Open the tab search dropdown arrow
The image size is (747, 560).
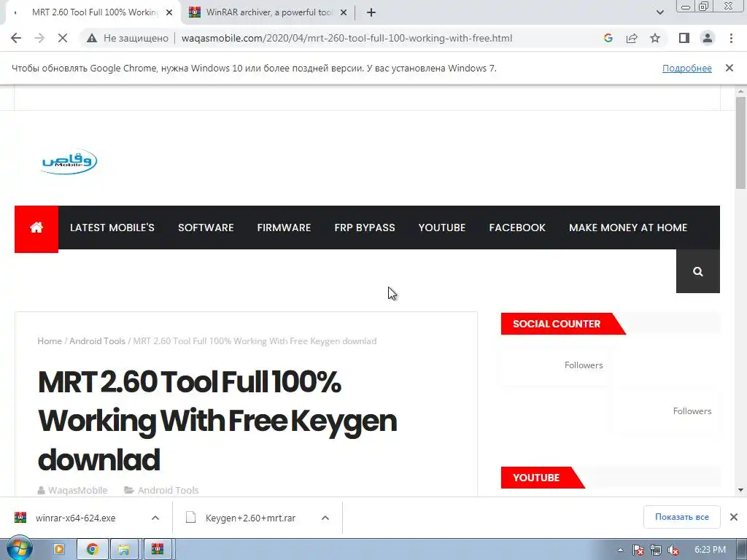coord(659,12)
